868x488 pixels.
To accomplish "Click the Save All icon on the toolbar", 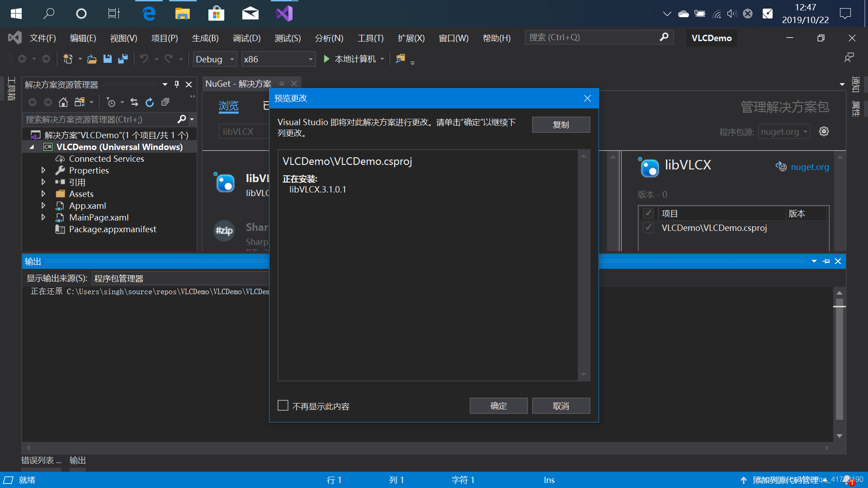I will [123, 59].
